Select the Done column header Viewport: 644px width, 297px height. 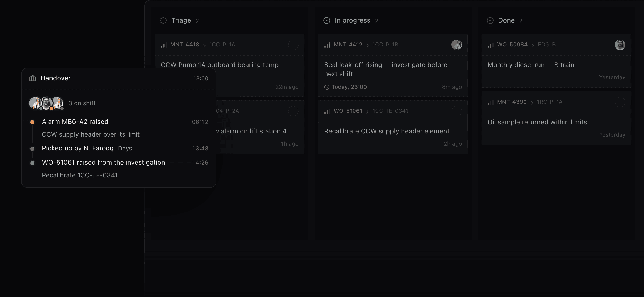pos(506,20)
